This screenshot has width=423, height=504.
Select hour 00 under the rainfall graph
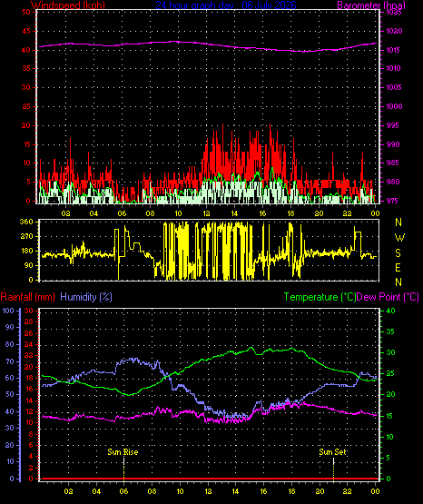[x=375, y=491]
